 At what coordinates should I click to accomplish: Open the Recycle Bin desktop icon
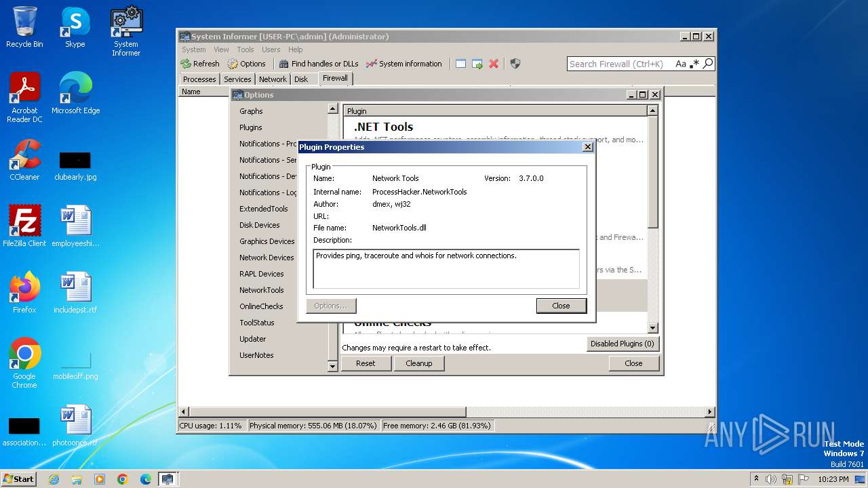[24, 27]
